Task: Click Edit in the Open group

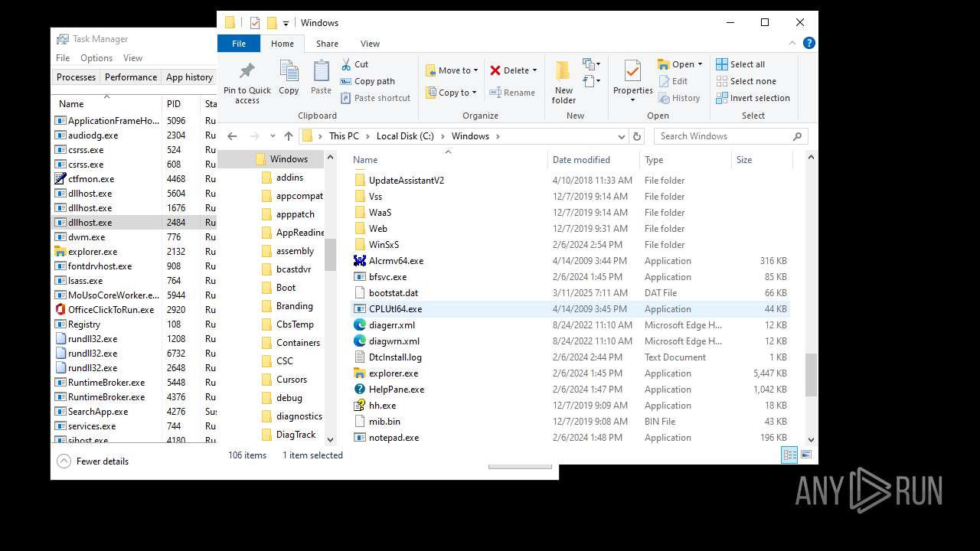Action: pos(673,81)
